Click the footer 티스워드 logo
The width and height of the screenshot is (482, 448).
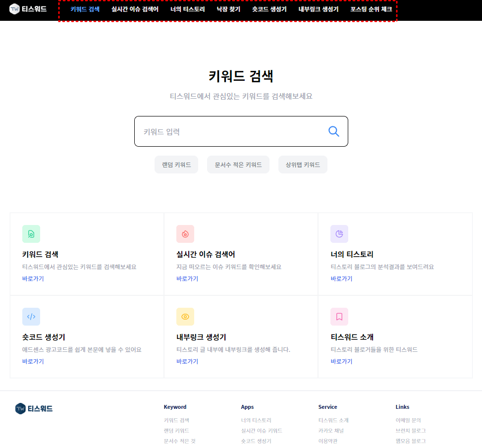34,409
